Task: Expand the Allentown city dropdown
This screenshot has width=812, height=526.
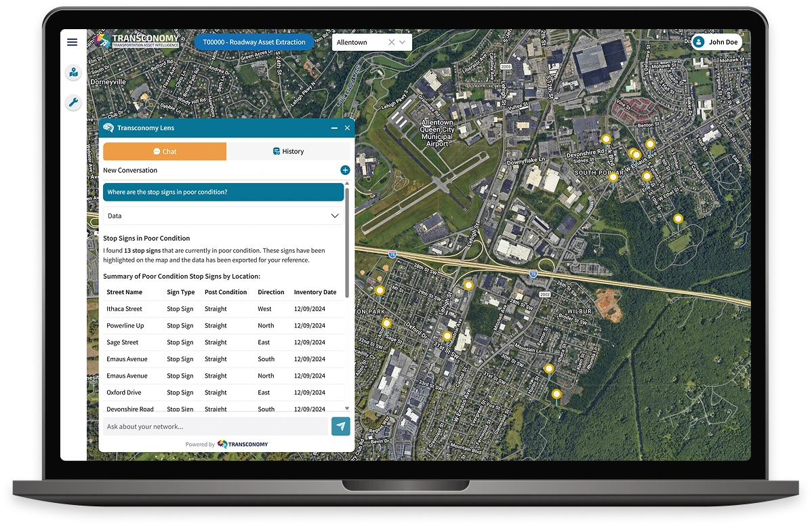Action: (403, 42)
